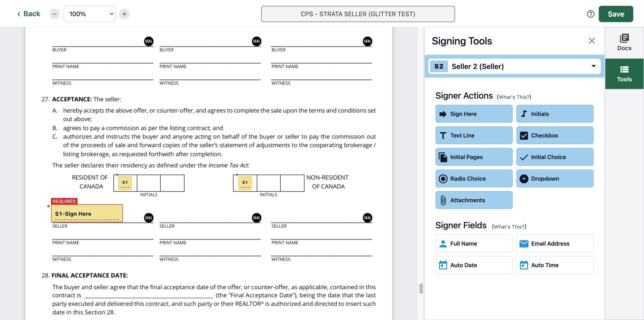Pick the Radio Choice tool
Image resolution: width=644 pixels, height=320 pixels.
point(474,178)
